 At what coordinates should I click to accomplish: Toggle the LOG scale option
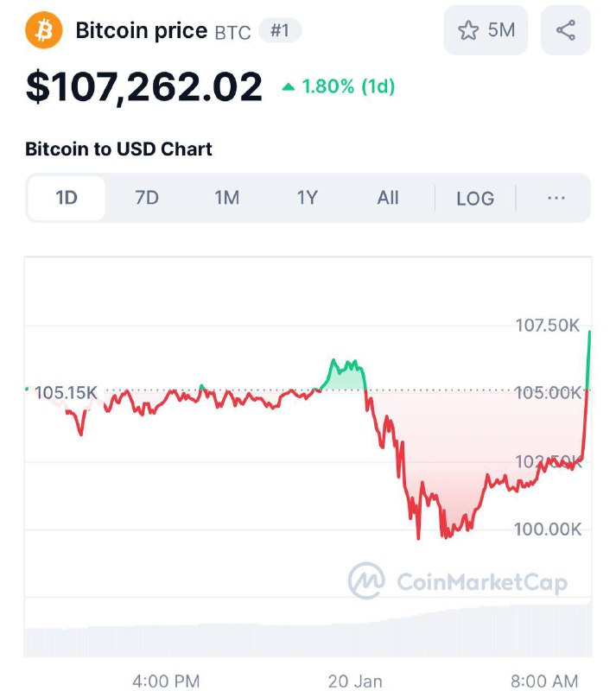click(x=475, y=199)
